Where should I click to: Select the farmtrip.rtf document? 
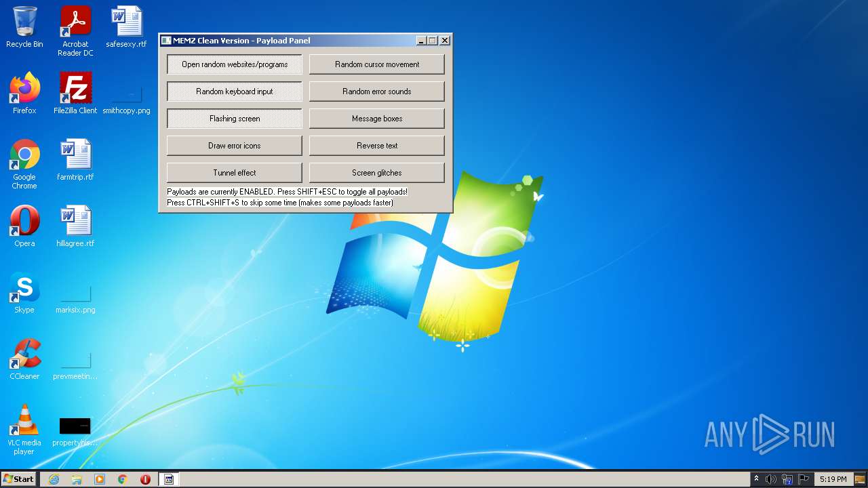pos(75,160)
